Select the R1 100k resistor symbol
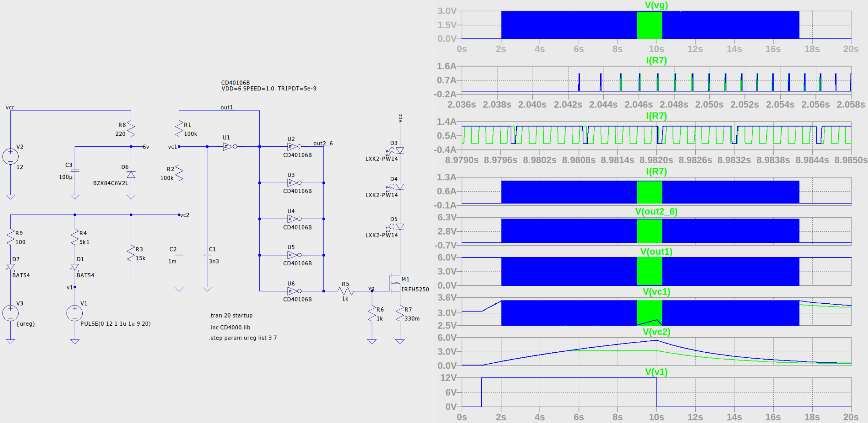 (179, 129)
